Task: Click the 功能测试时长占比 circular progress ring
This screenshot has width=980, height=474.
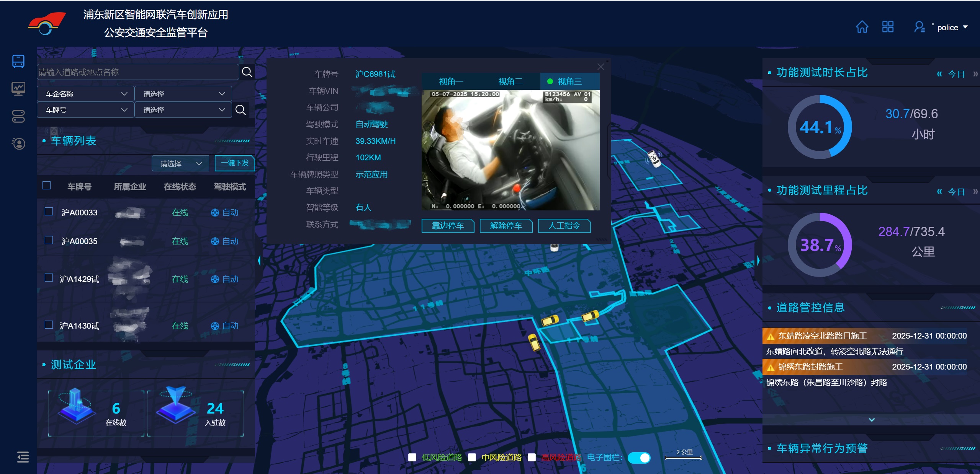Action: pos(820,127)
